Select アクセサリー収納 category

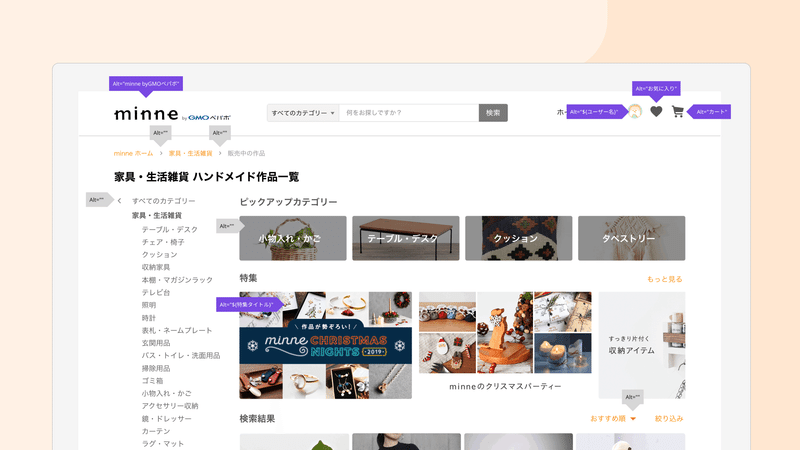[x=170, y=406]
